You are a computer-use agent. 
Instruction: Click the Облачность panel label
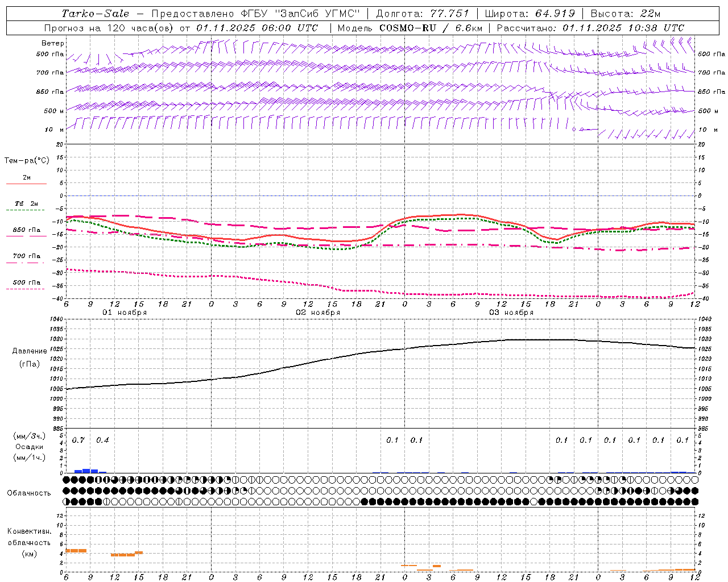29,493
